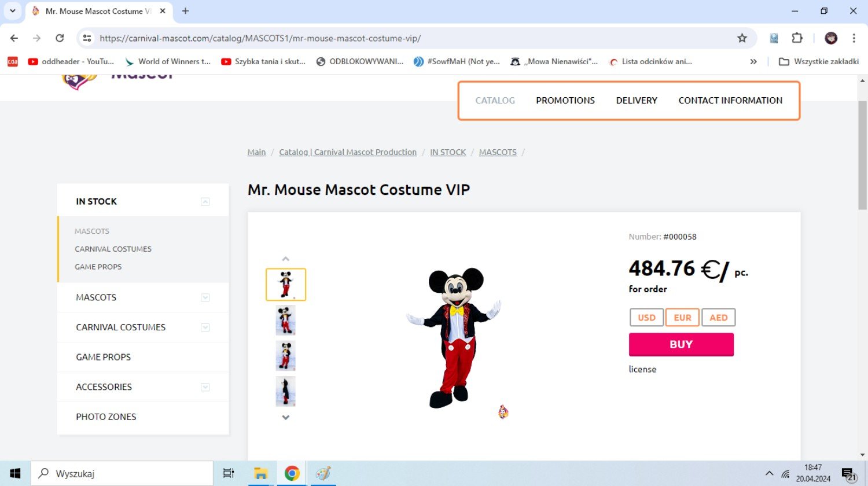Open the tab search dropdown arrow
This screenshot has height=486, width=868.
coord(12,11)
